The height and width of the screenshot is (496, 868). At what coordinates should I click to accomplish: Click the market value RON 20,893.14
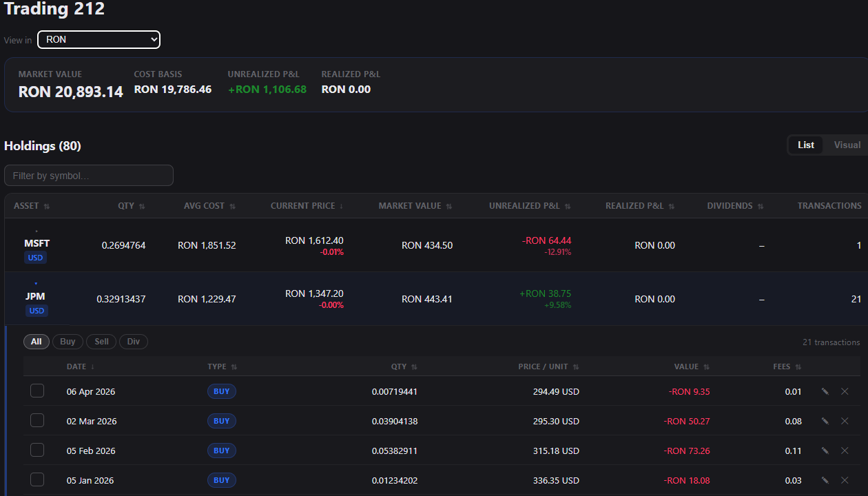click(x=70, y=92)
